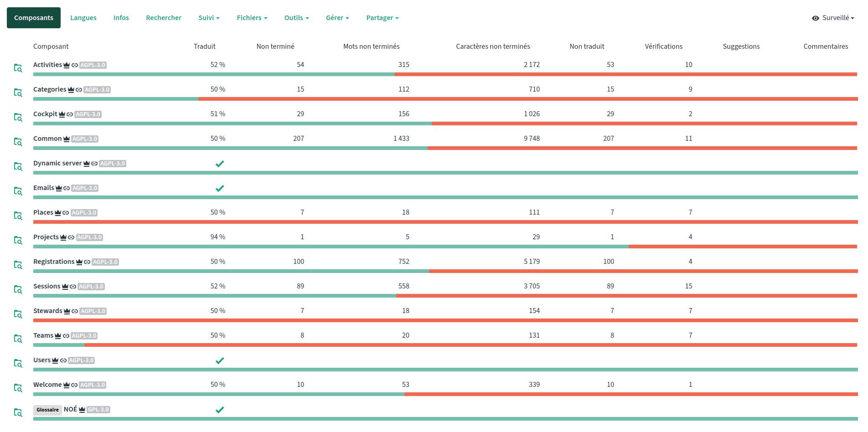Screen dimensions: 868x432
Task: Click the crown icon beside Common
Action: point(67,139)
